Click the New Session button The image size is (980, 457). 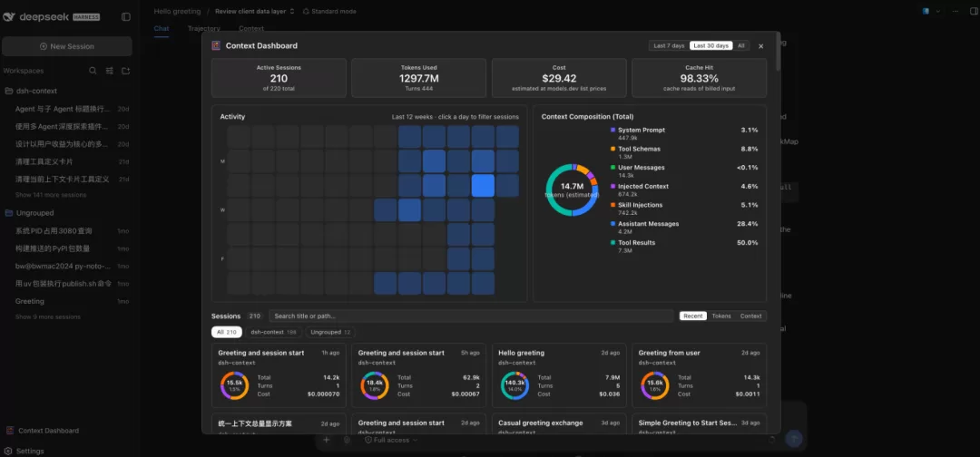tap(67, 46)
